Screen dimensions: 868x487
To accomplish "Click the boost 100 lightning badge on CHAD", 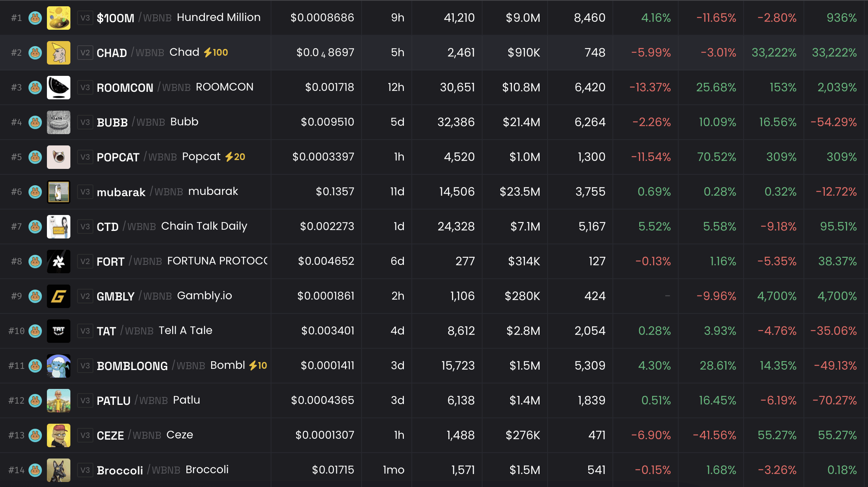I will click(x=216, y=52).
